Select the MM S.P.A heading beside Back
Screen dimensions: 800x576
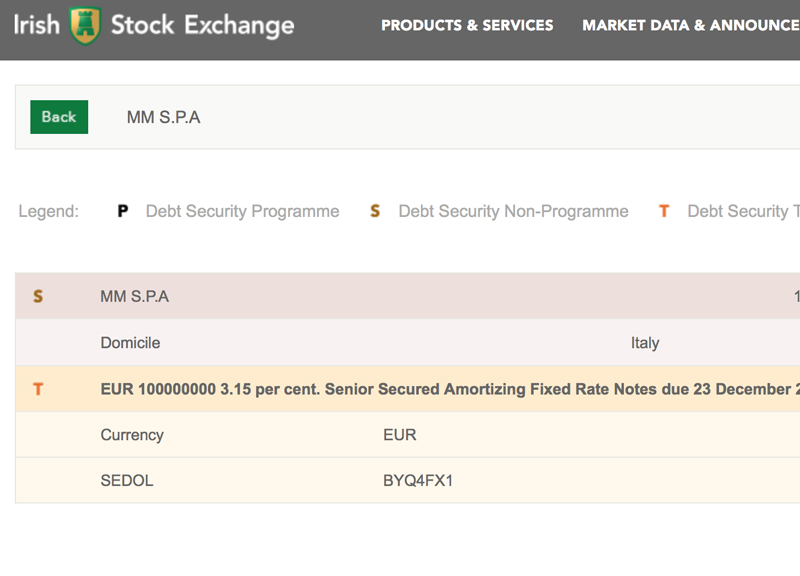(x=163, y=117)
